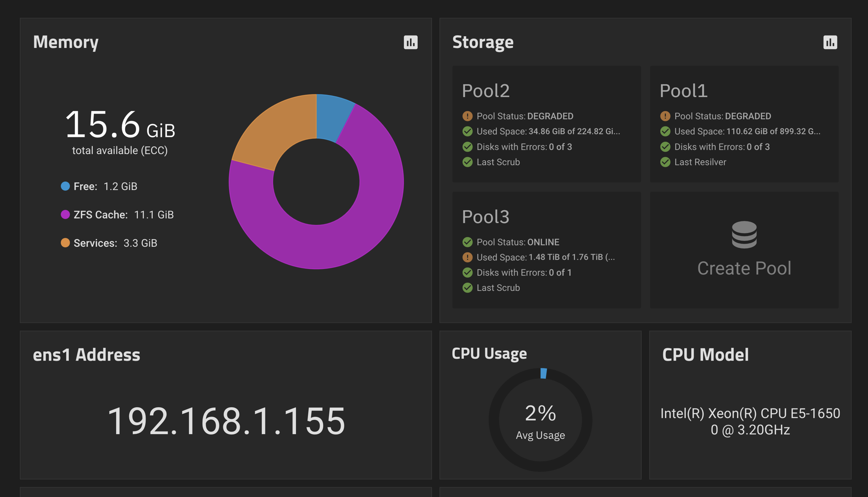Click the Create Pool database icon

(x=744, y=234)
